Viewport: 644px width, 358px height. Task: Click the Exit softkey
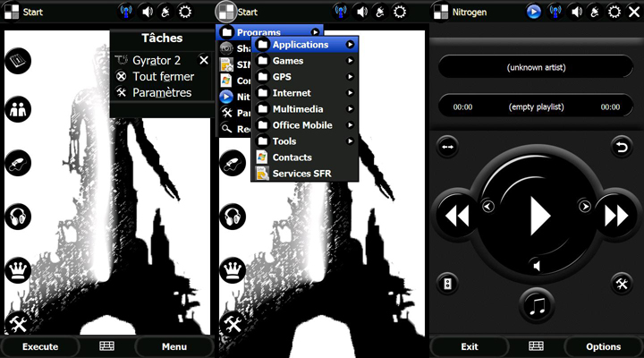pos(470,346)
